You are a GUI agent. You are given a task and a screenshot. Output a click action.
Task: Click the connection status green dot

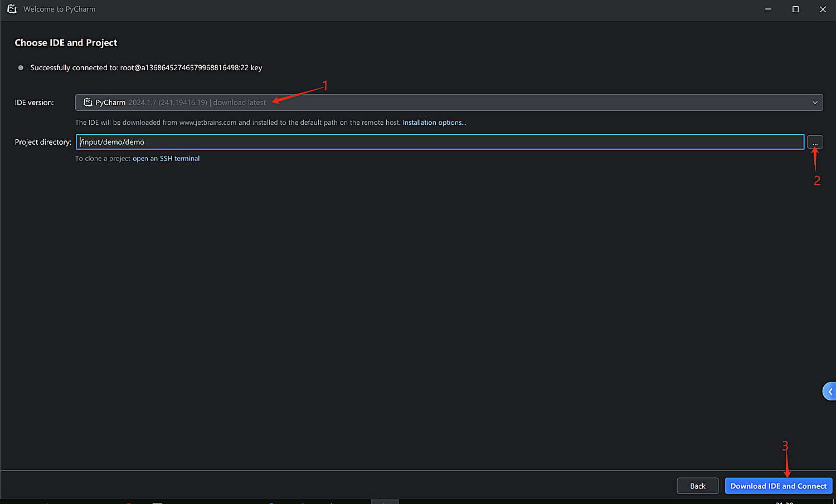pos(21,68)
